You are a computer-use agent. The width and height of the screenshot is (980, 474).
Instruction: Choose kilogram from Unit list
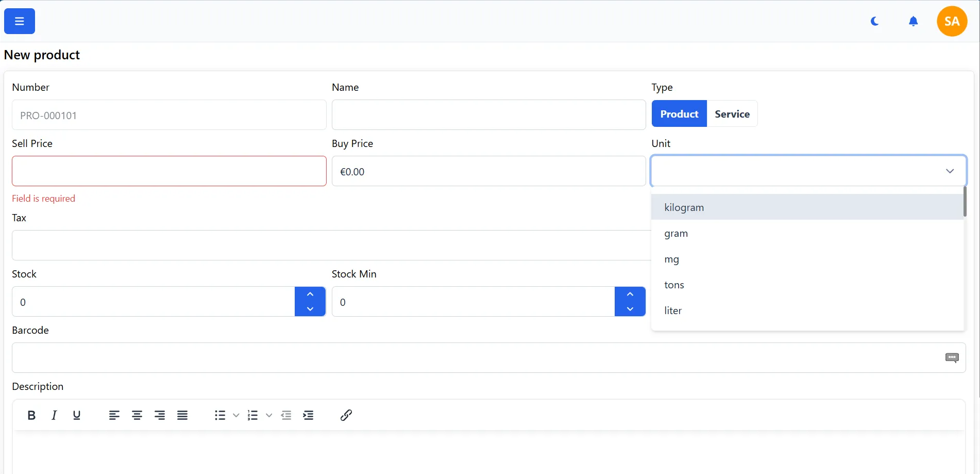[x=807, y=207]
